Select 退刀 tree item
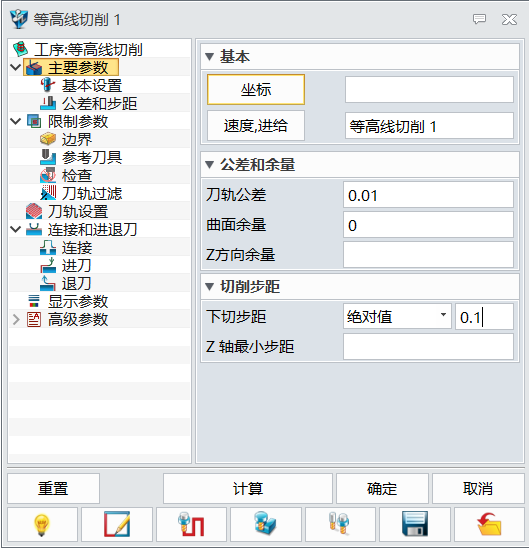 click(x=77, y=284)
